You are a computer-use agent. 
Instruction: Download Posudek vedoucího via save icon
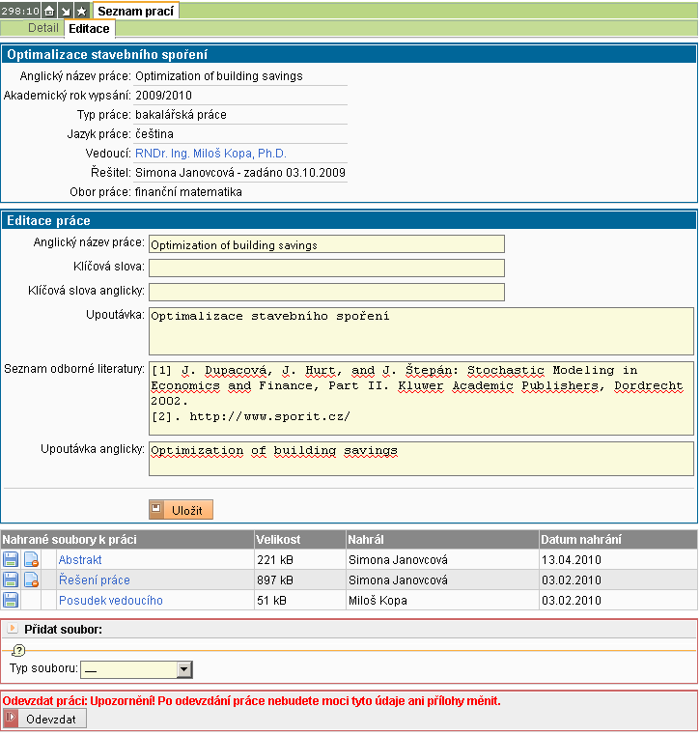(x=11, y=600)
